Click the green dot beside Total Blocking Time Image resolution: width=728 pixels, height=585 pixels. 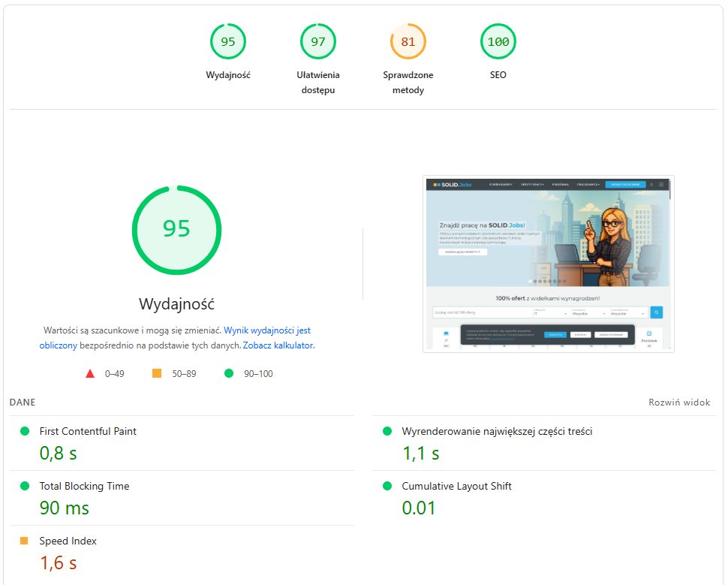point(25,486)
